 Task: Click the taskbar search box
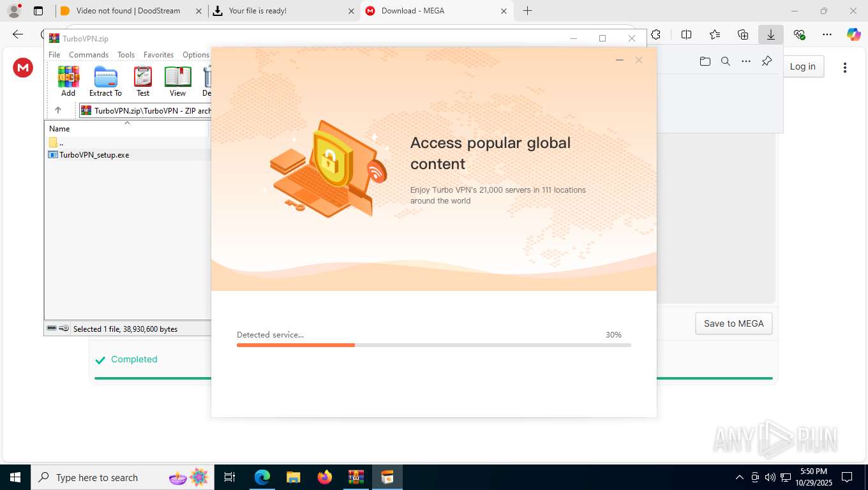(x=122, y=477)
